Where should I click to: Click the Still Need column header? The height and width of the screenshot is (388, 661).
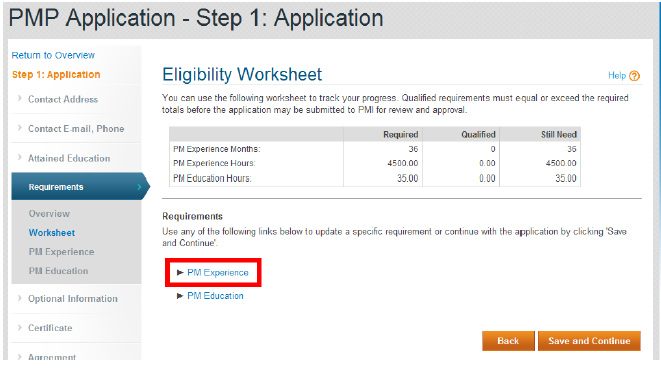(x=559, y=135)
